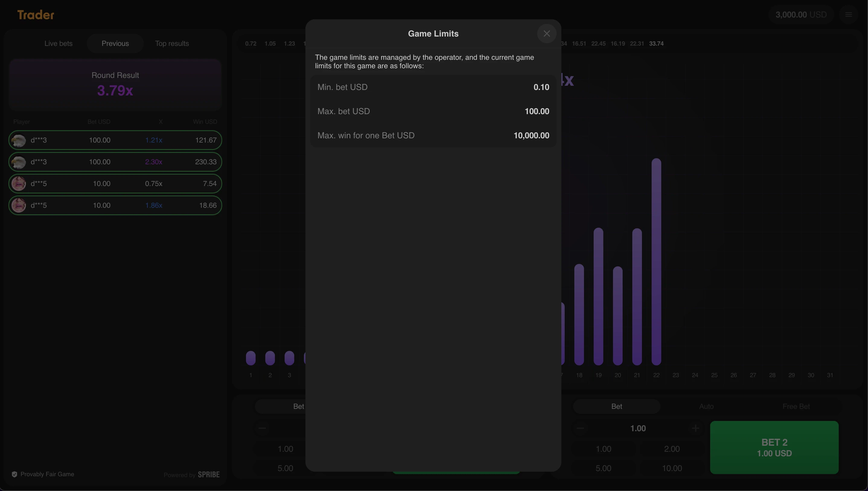Choose 1.00 quick bet in right panel
Image resolution: width=868 pixels, height=491 pixels.
click(x=603, y=449)
